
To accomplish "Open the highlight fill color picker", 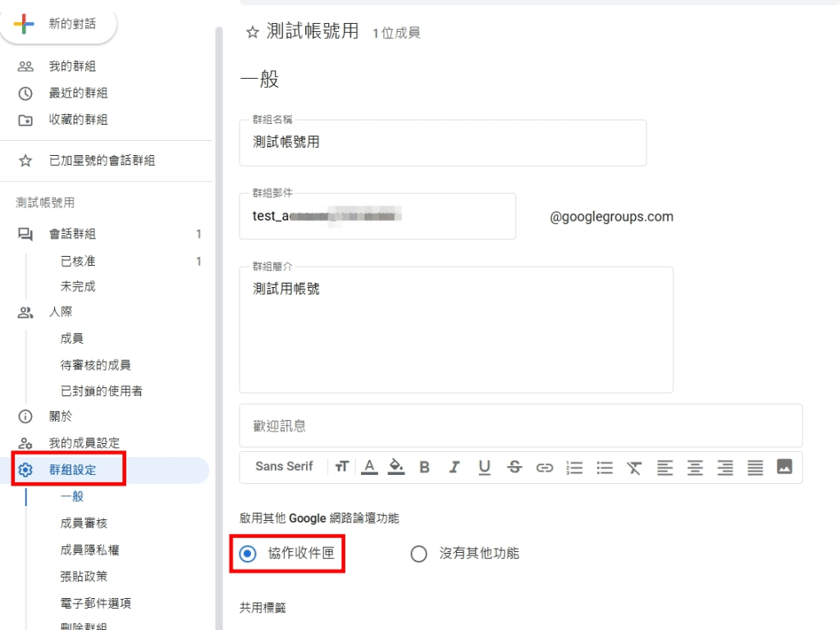I will (395, 467).
